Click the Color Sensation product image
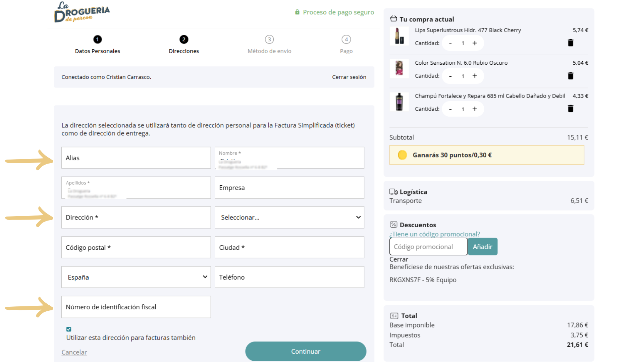 tap(399, 68)
